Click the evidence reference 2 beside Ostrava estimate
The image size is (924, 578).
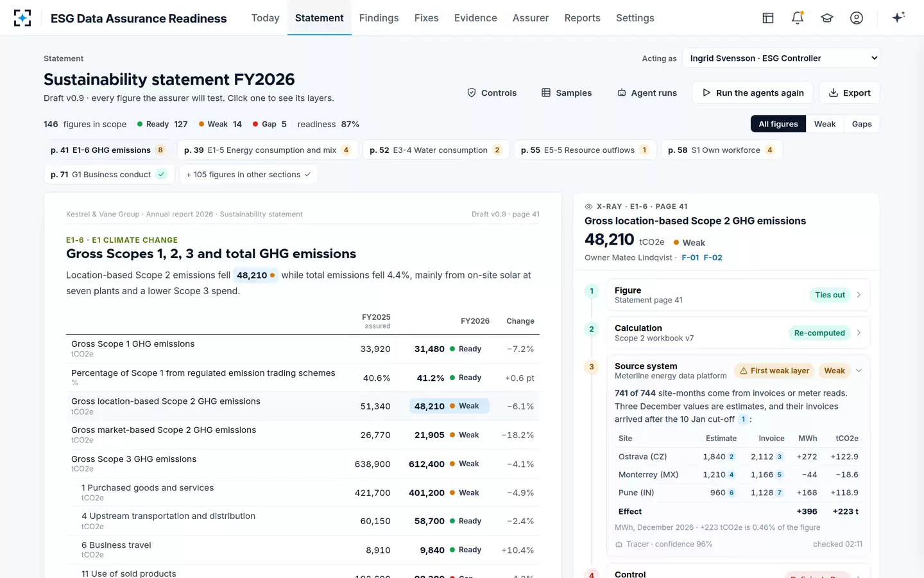click(x=732, y=457)
